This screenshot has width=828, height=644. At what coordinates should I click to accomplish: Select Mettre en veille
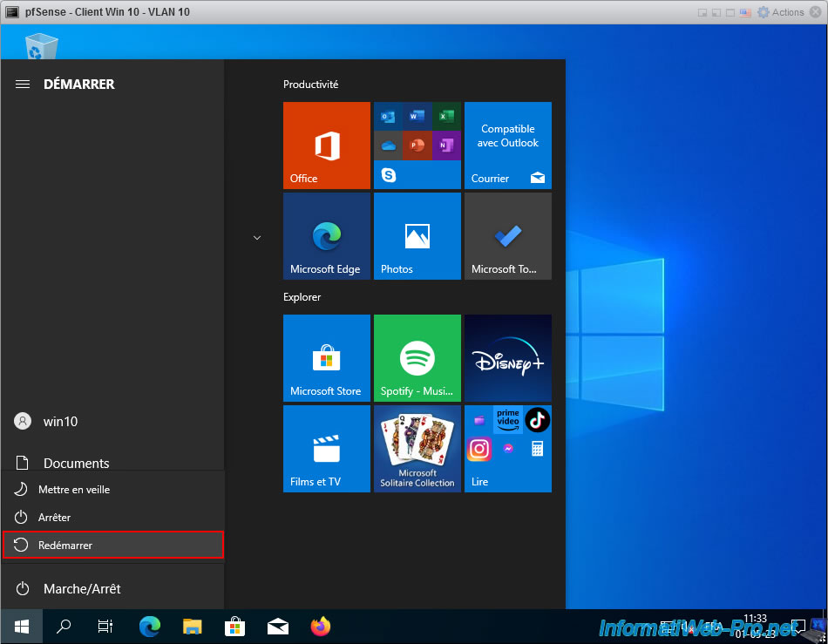click(113, 490)
